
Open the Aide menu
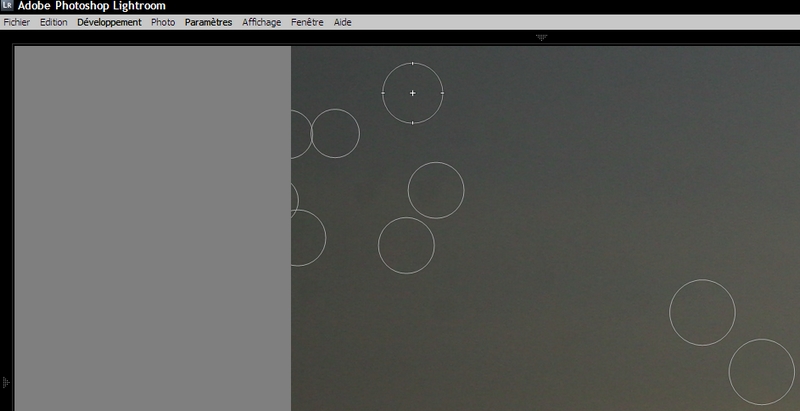click(x=342, y=22)
